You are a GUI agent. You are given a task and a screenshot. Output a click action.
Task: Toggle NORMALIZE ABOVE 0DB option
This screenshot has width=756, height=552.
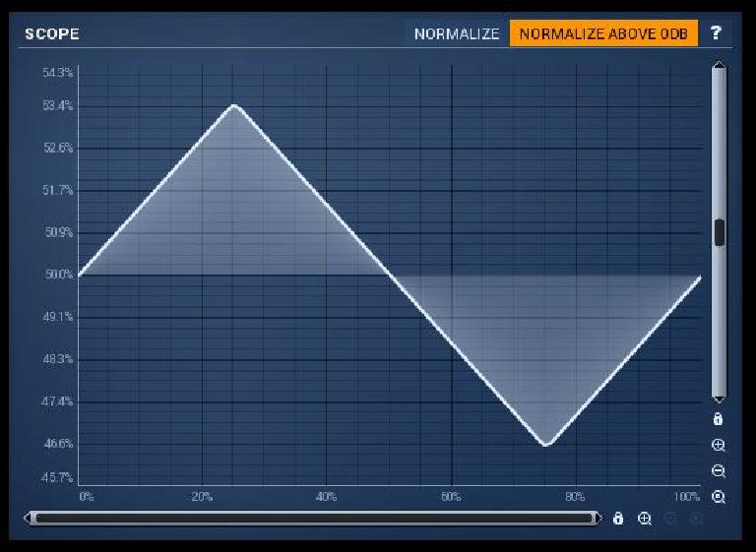pos(603,33)
